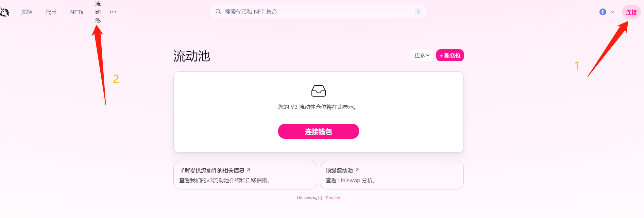Click the empty inbox tray icon
The width and height of the screenshot is (644, 218).
[318, 91]
